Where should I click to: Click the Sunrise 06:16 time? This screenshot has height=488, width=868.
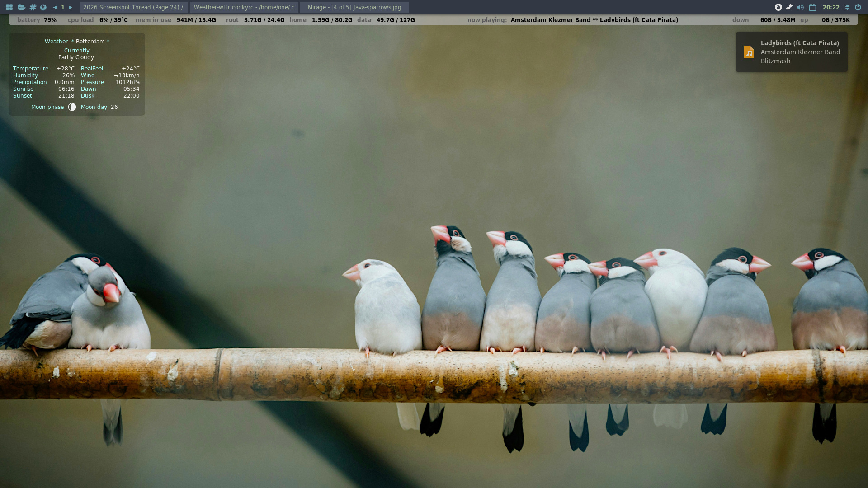(66, 89)
